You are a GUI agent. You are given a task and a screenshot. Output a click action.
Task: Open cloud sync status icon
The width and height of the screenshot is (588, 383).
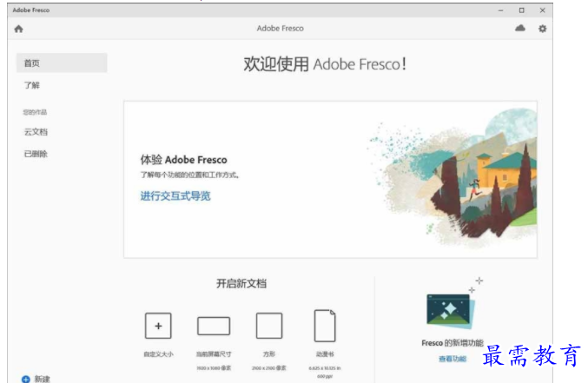coord(520,28)
